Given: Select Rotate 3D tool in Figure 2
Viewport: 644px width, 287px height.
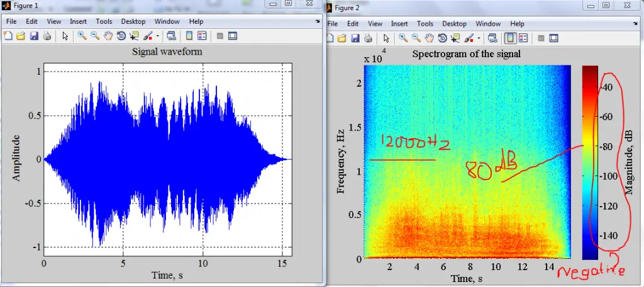Looking at the screenshot, I should click(x=442, y=38).
